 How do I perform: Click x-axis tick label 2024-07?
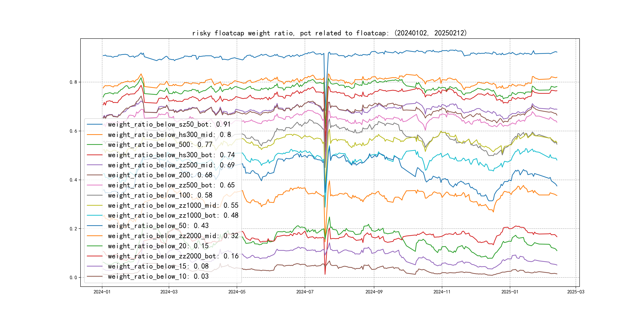[305, 292]
